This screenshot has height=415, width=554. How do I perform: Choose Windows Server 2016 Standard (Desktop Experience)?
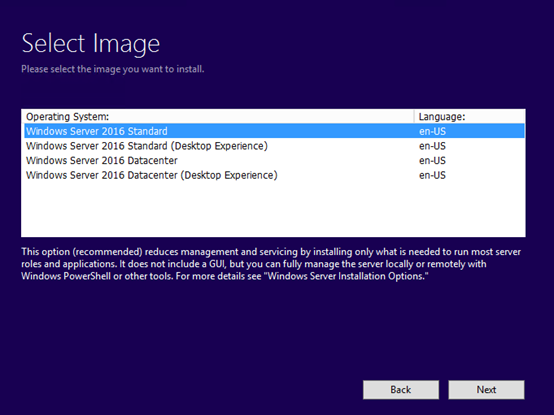point(274,146)
